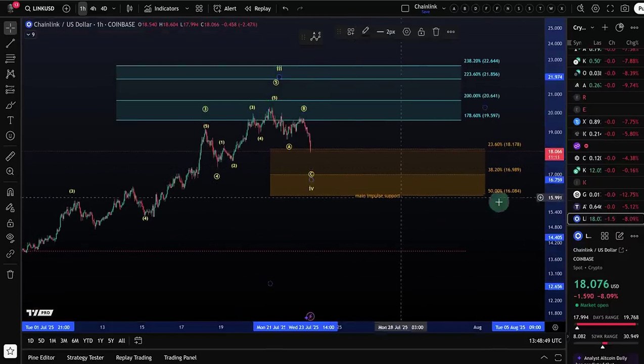
Task: Open indicator templates grid icon
Action: [x=199, y=8]
